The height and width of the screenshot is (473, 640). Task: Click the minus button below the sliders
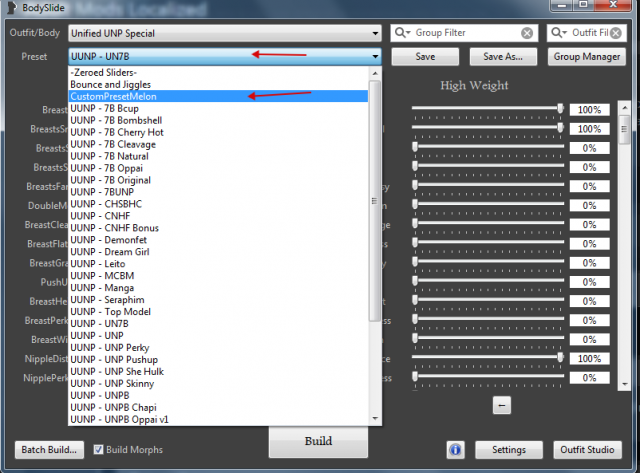click(502, 405)
